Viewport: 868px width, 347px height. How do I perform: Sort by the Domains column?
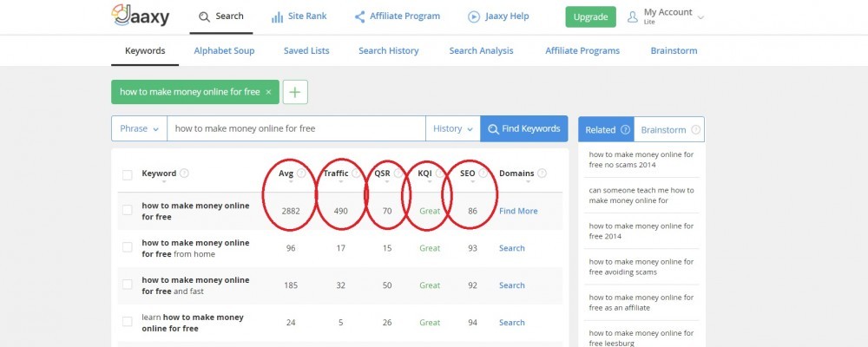(528, 181)
